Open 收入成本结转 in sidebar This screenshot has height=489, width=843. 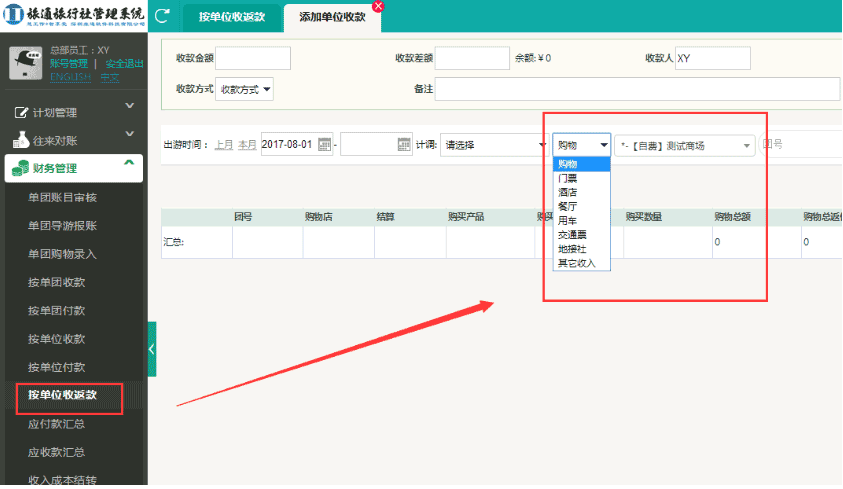[62, 480]
